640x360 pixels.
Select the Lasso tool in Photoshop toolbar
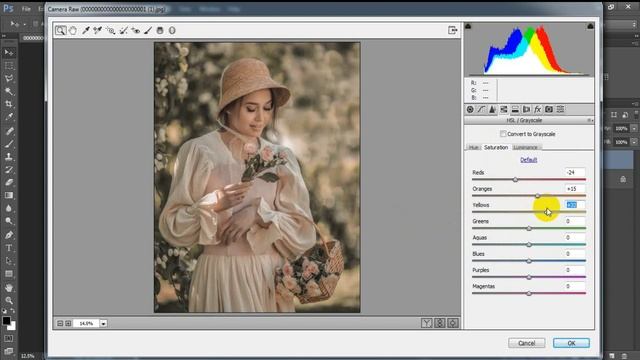click(9, 78)
